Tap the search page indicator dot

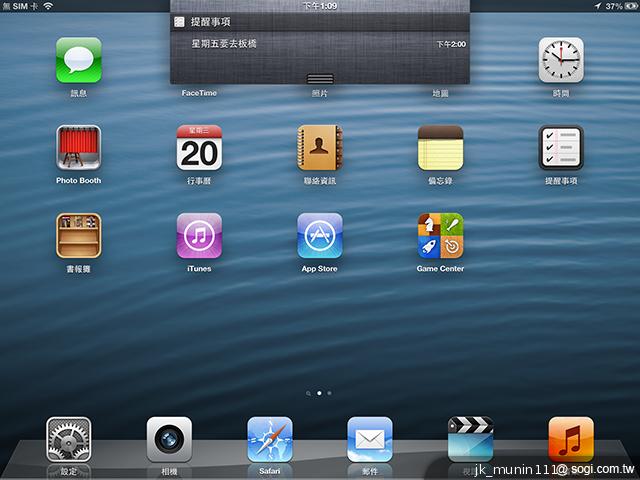[x=308, y=393]
